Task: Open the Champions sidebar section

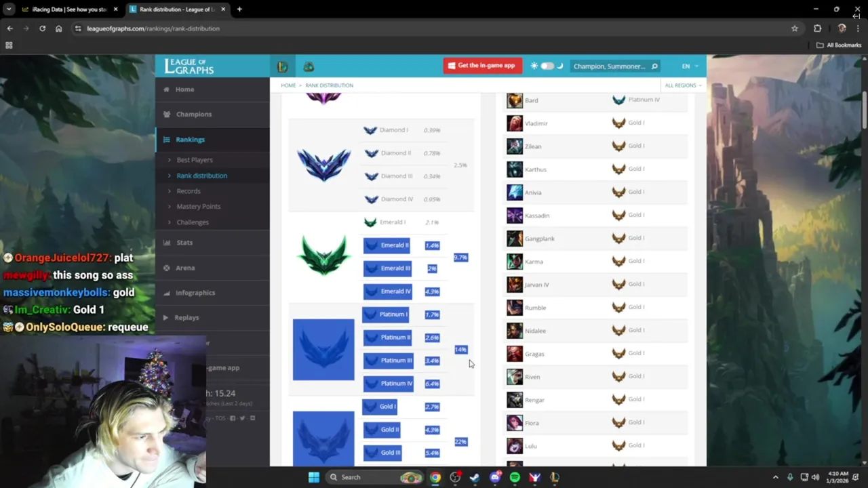Action: [x=212, y=114]
